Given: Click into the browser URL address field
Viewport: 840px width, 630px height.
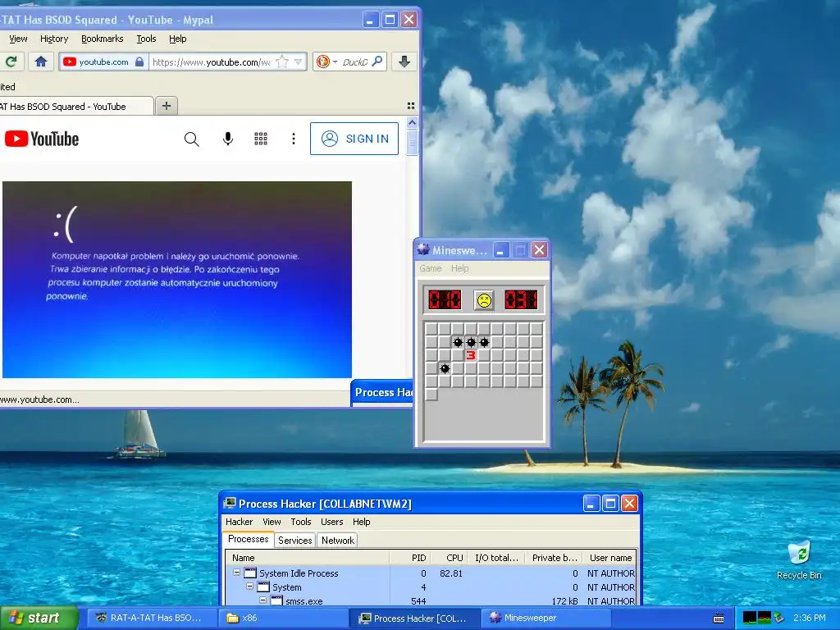Looking at the screenshot, I should (x=211, y=62).
